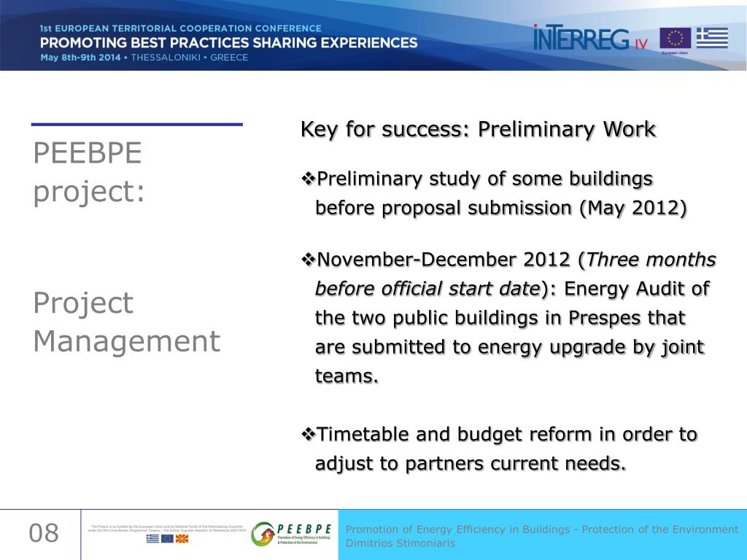Click the co-funding disclaimer small print in footer
This screenshot has height=560, width=747.
167,528
